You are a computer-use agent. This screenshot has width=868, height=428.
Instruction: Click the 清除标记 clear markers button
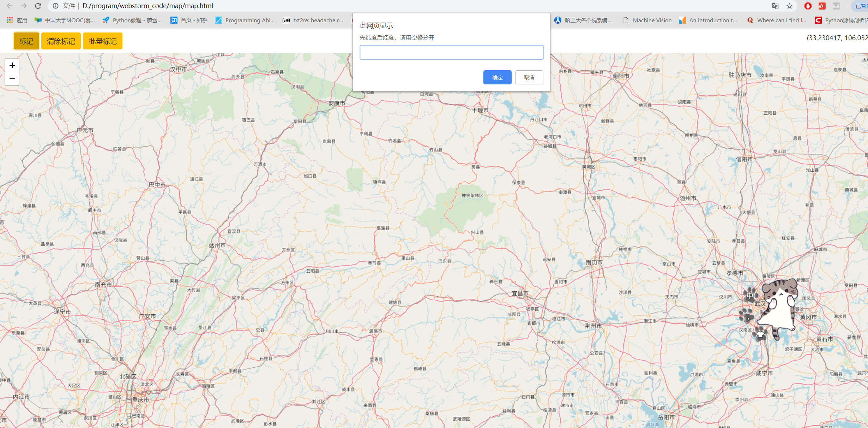point(61,41)
